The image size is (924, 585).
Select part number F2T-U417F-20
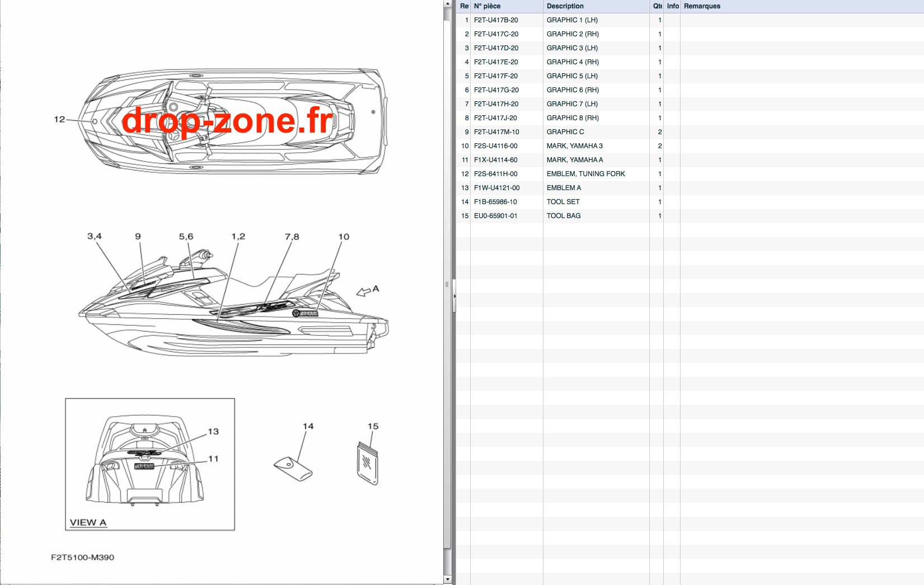(x=496, y=76)
